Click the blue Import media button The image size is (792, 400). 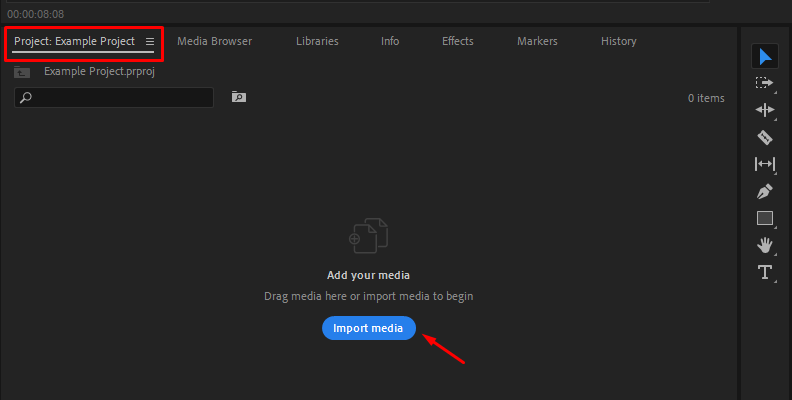coord(368,328)
